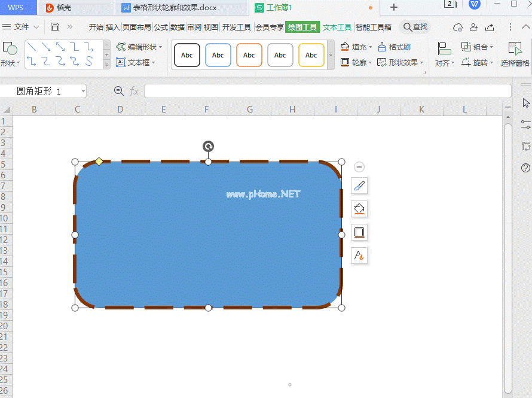Collapse the ribbon with the up chevron
The image size is (532, 398).
(525, 27)
